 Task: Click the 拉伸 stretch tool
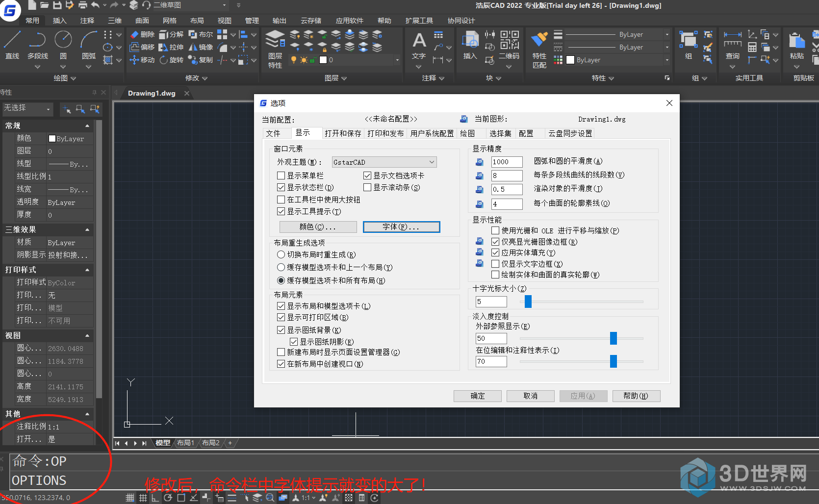tap(171, 47)
